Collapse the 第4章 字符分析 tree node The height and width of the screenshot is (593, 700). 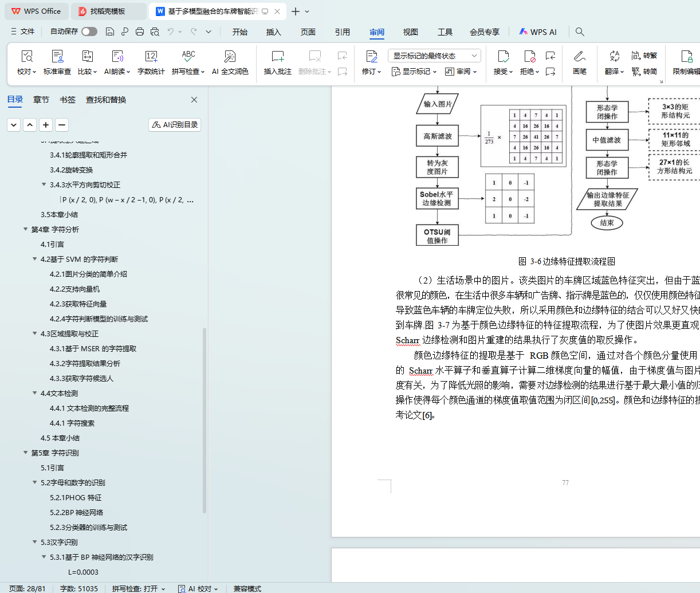coord(26,229)
